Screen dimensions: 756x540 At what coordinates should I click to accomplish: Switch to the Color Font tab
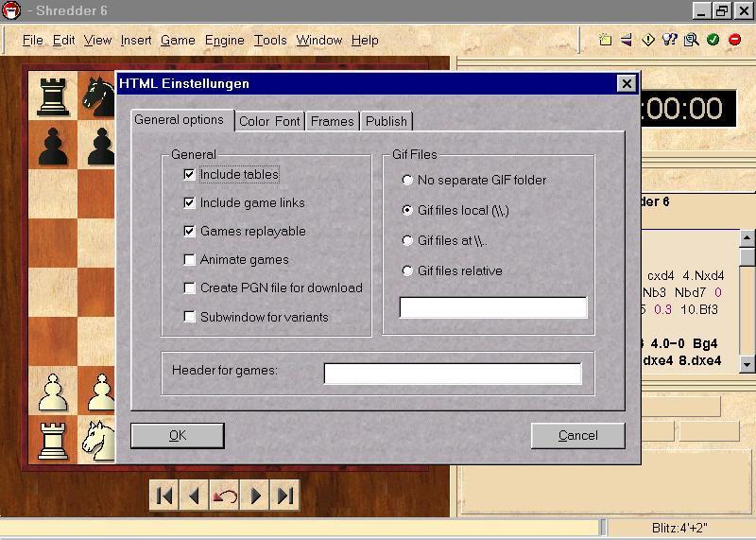269,121
